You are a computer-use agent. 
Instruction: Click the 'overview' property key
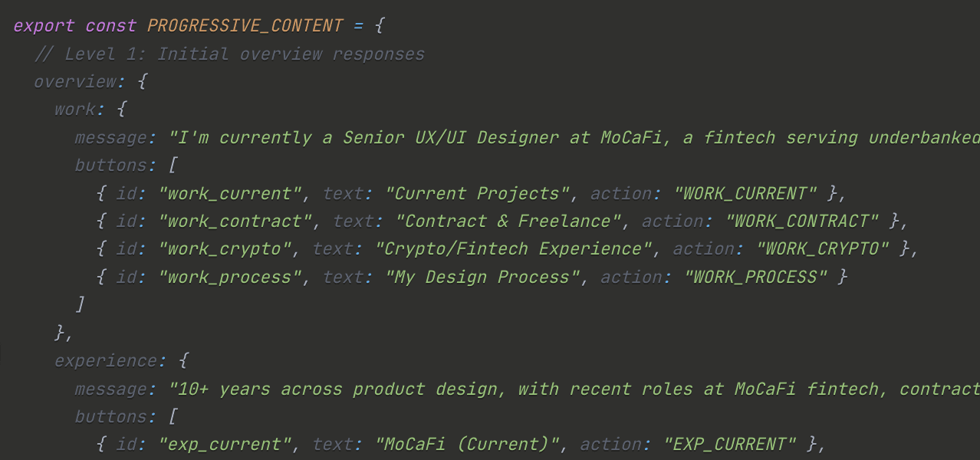tap(75, 82)
